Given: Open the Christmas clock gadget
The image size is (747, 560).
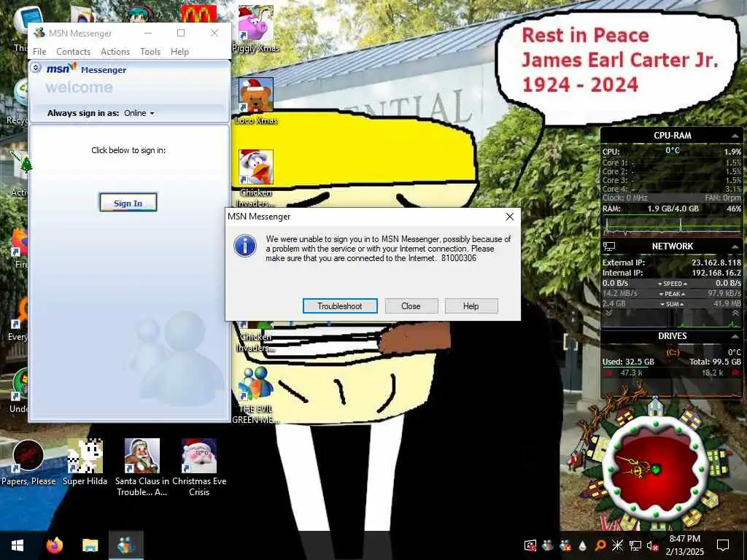Looking at the screenshot, I should coord(656,469).
